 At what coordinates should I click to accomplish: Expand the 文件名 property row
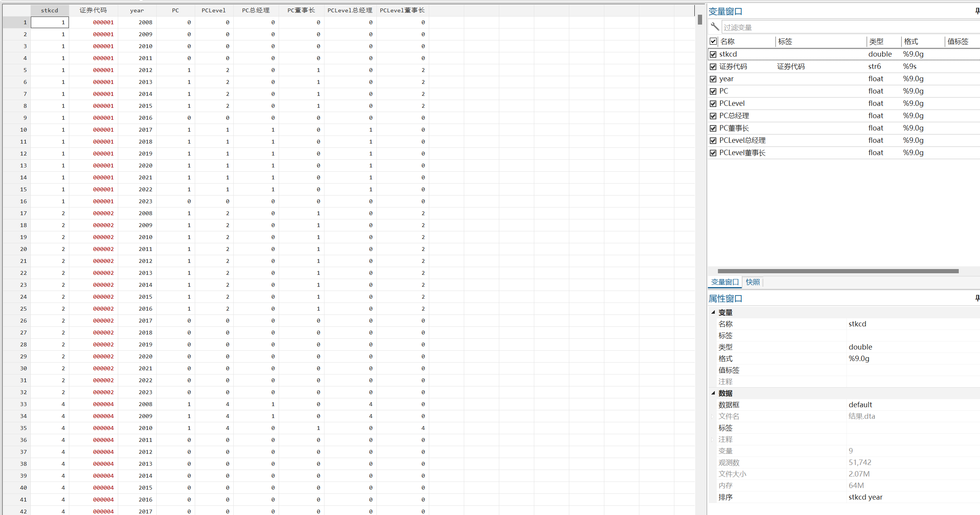[712, 416]
